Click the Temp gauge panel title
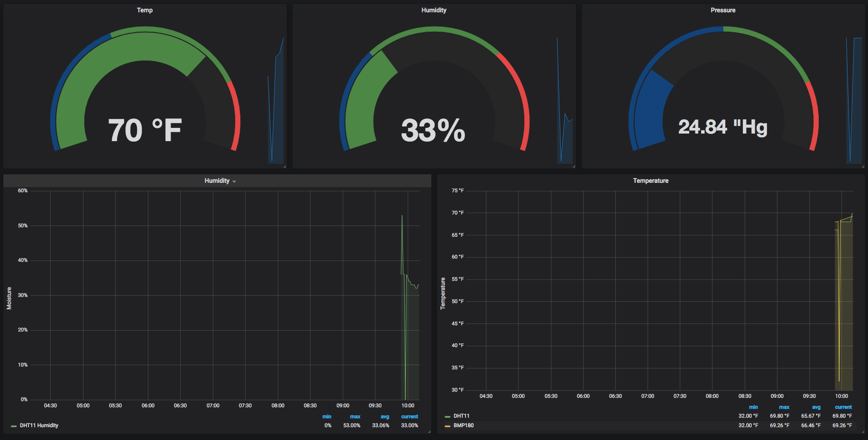The width and height of the screenshot is (868, 440). coord(145,10)
